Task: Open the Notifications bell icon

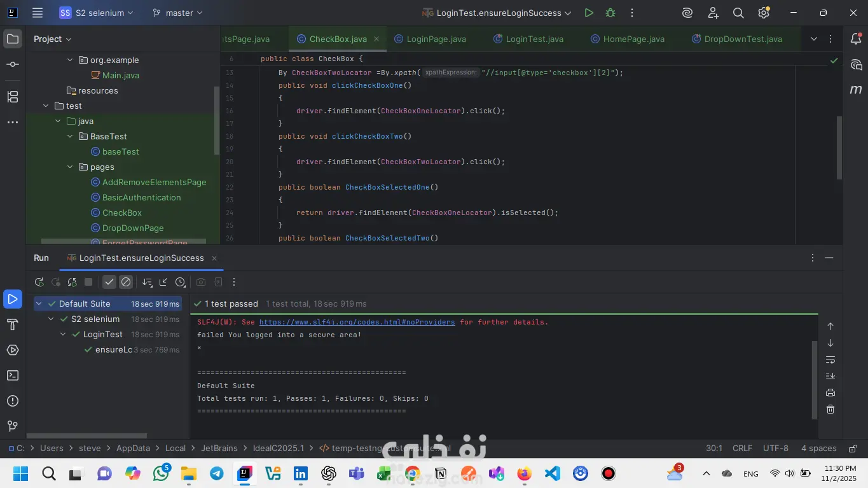Action: coord(856,39)
